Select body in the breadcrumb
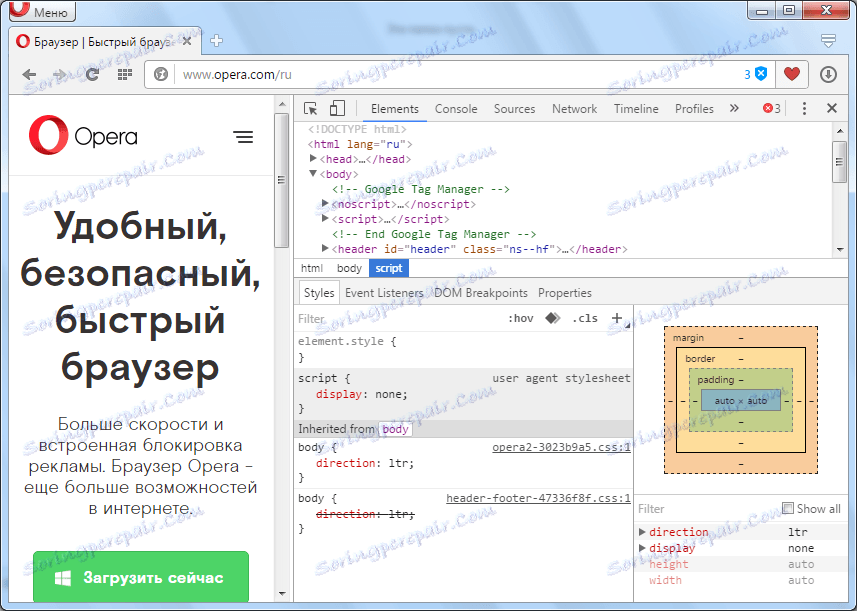Image resolution: width=857 pixels, height=611 pixels. (349, 268)
